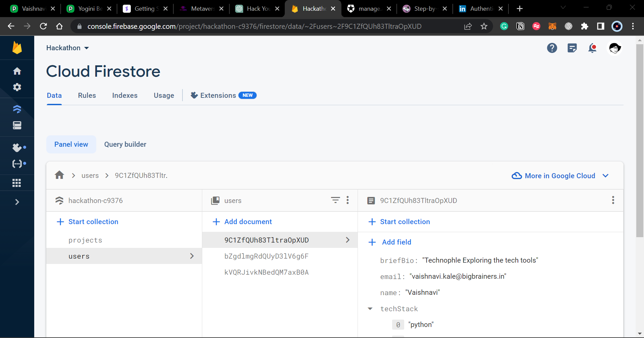Open the notifications bell

click(592, 48)
